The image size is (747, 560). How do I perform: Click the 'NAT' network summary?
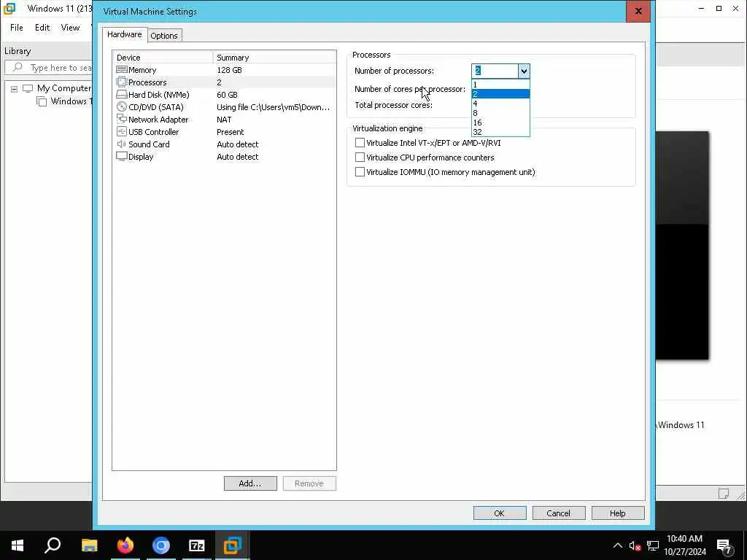click(224, 120)
